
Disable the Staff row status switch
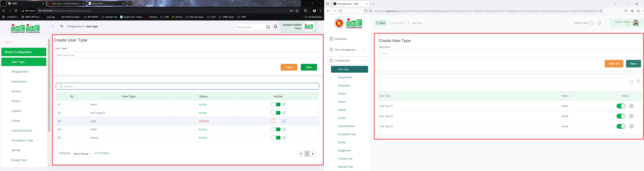[x=276, y=129]
